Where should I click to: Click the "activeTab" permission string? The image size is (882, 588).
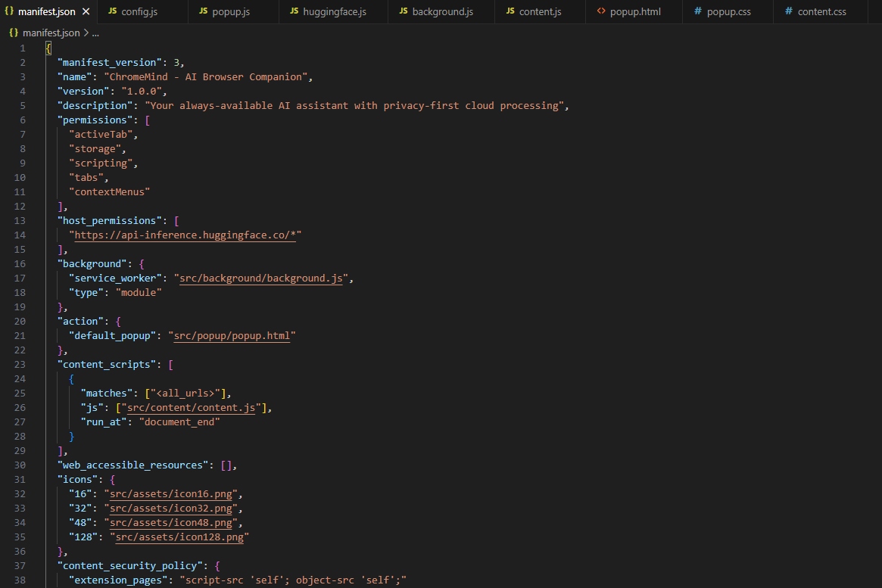[x=101, y=135]
